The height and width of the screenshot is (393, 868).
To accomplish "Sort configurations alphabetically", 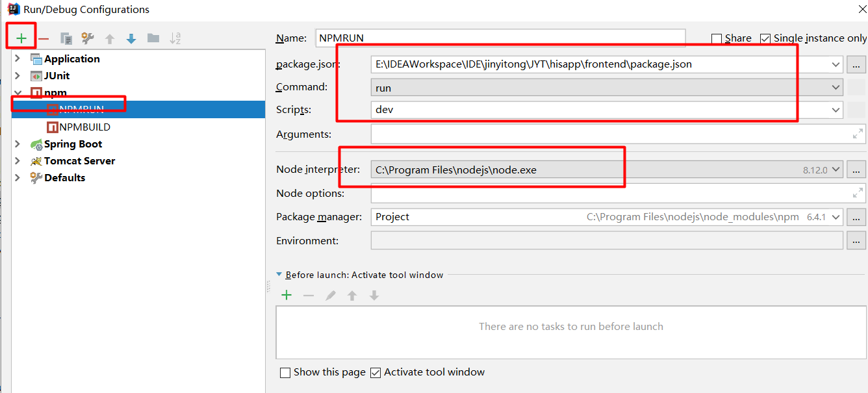I will click(x=175, y=38).
